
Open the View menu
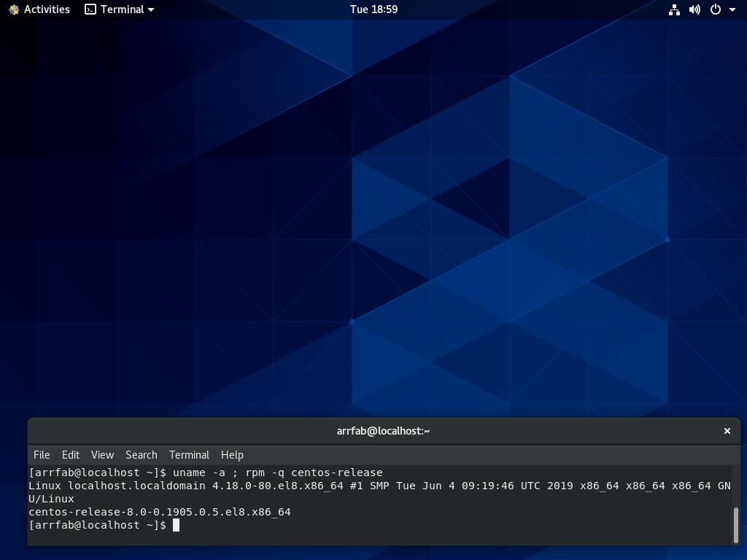(x=102, y=455)
